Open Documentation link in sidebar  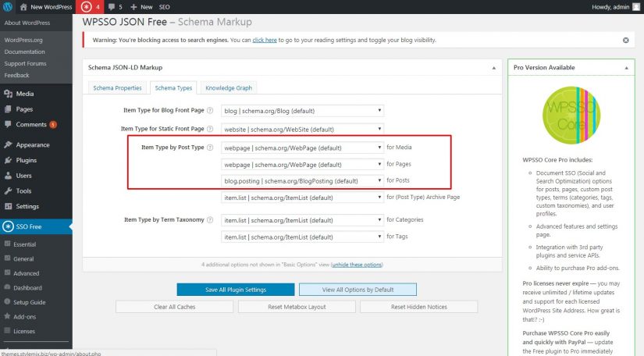tap(25, 52)
